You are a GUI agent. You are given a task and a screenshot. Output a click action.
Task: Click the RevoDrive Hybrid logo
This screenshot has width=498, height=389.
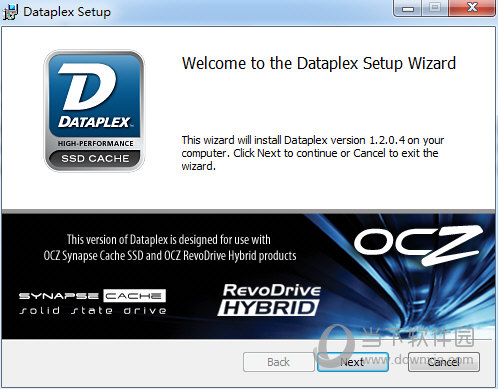[269, 300]
